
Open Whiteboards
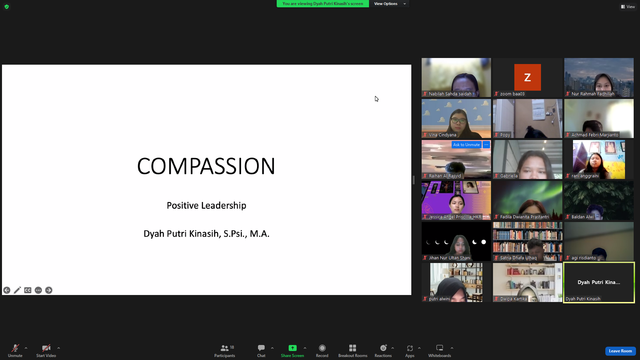point(440,350)
